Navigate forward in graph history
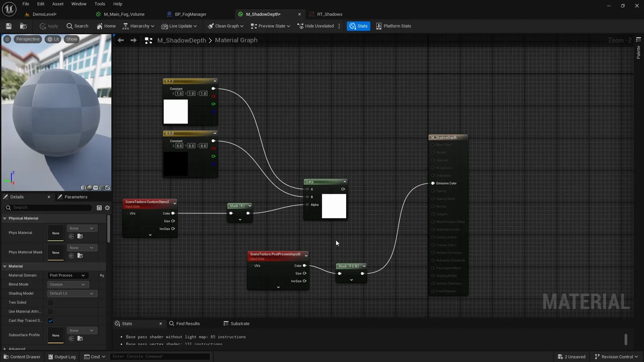This screenshot has height=362, width=644. (x=134, y=41)
